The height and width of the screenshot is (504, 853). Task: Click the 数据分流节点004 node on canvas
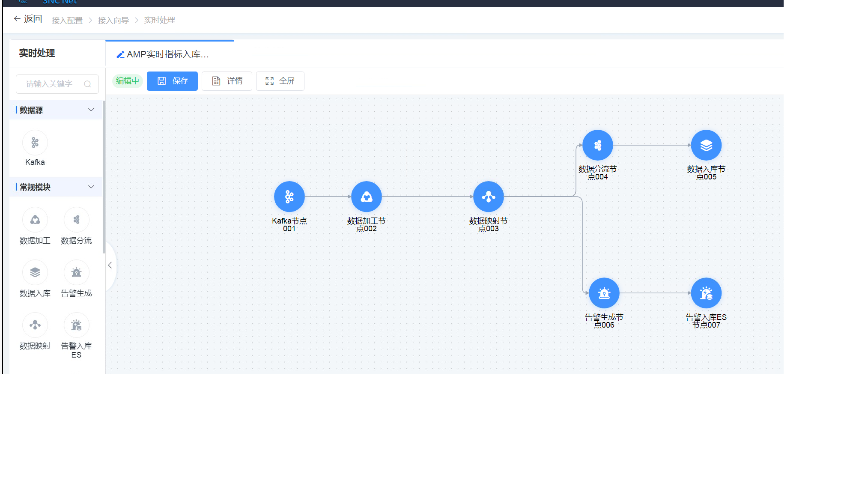(x=598, y=145)
